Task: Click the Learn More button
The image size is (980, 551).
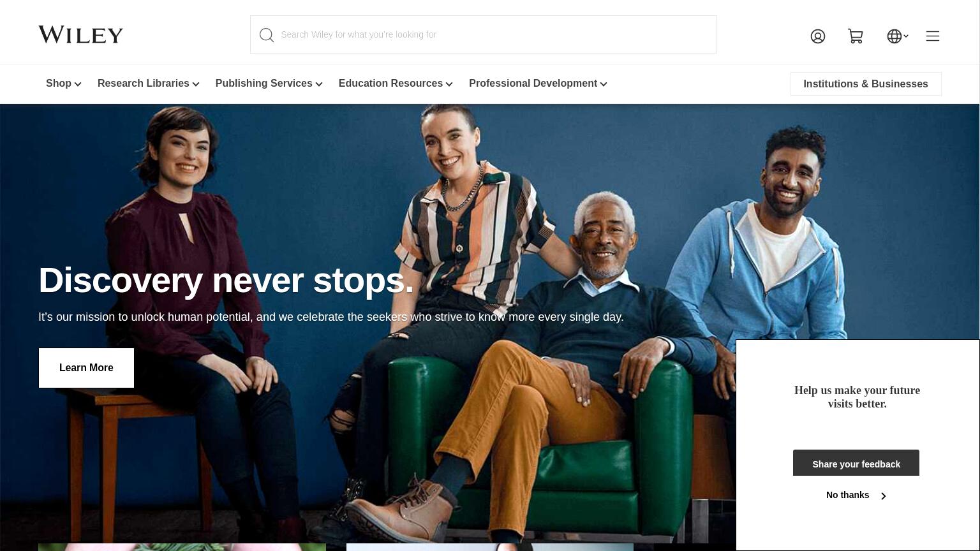Action: coord(86,368)
